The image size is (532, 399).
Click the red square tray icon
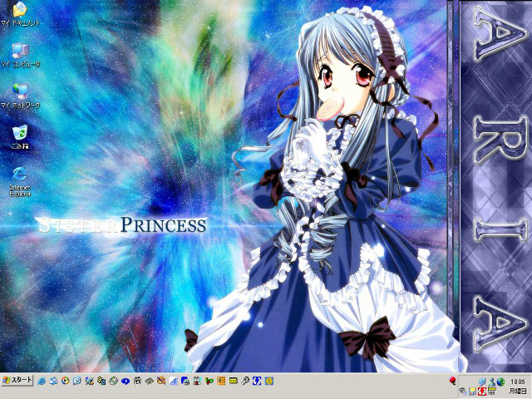click(x=481, y=391)
